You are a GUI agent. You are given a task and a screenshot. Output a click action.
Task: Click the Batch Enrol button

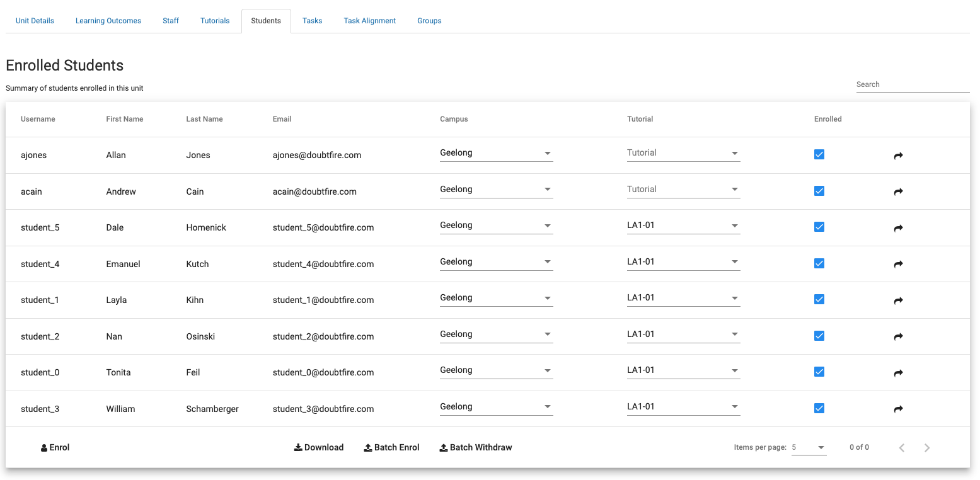pos(391,448)
